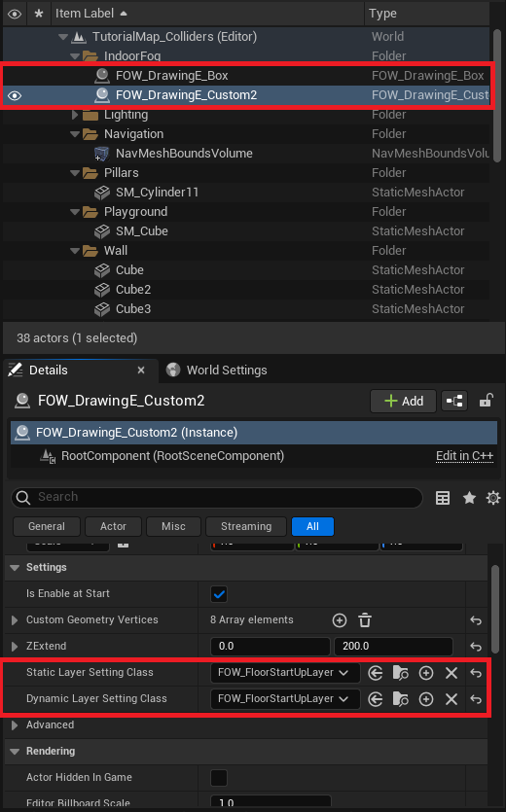Viewport: 506px width, 812px height.
Task: Browse to Static Layer Setting Class asset
Action: pyautogui.click(x=400, y=673)
